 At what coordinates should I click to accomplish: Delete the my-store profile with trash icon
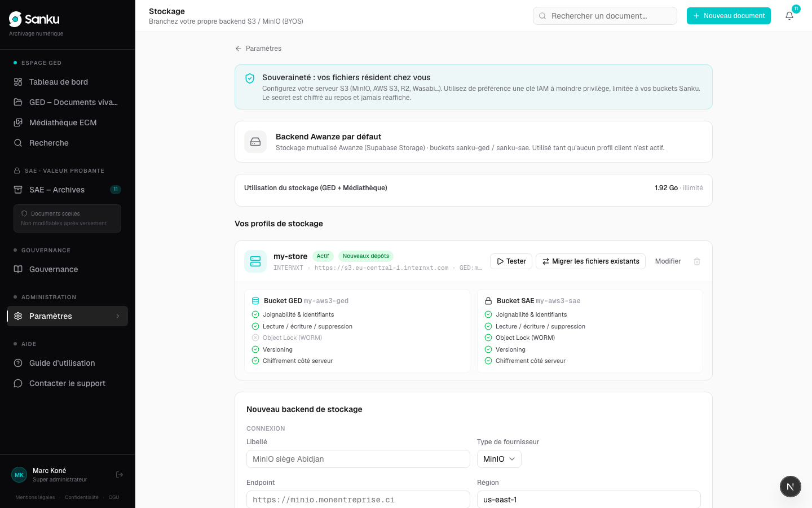pos(697,261)
